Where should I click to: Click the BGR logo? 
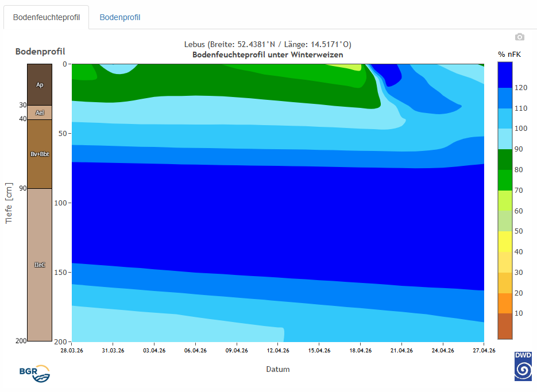[x=34, y=374]
